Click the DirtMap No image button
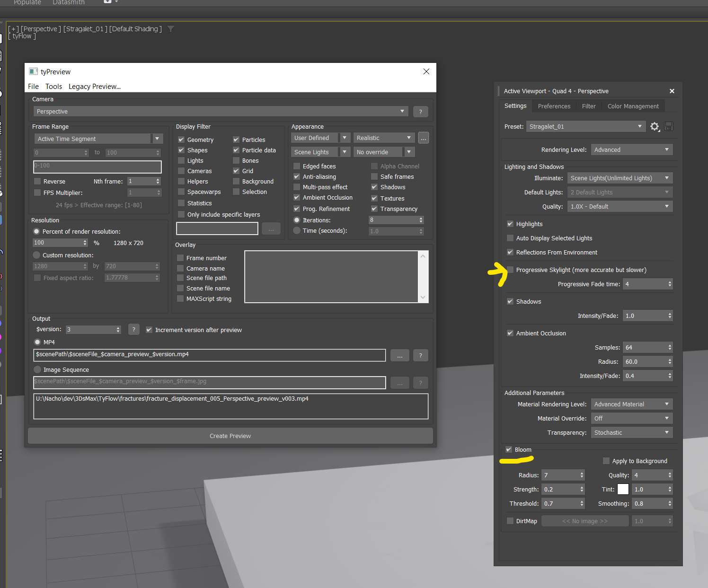Image resolution: width=708 pixels, height=588 pixels. pyautogui.click(x=584, y=521)
